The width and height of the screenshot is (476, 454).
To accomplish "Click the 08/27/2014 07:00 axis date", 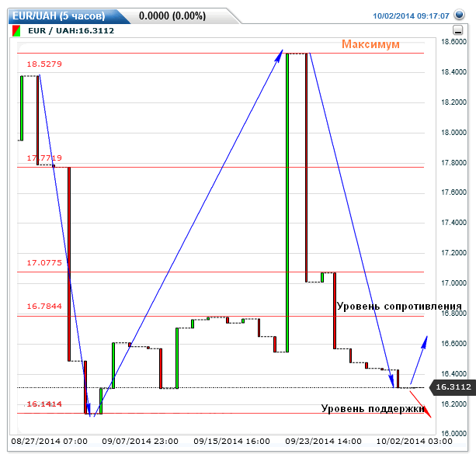I will [49, 442].
